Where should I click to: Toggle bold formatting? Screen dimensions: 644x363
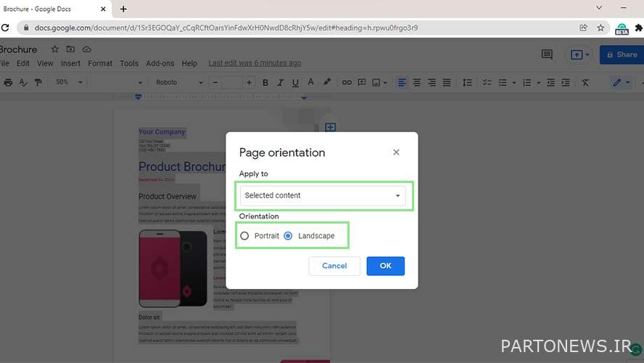tap(265, 83)
